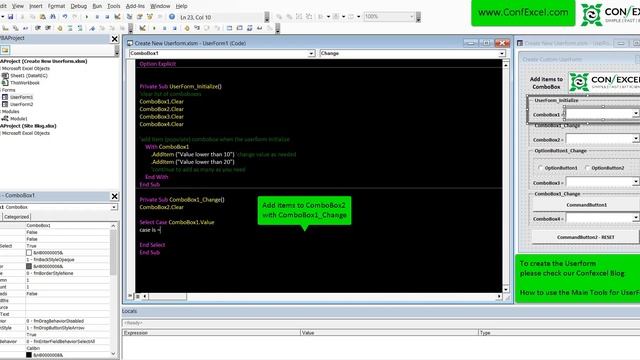Open the View menu

(x=18, y=6)
